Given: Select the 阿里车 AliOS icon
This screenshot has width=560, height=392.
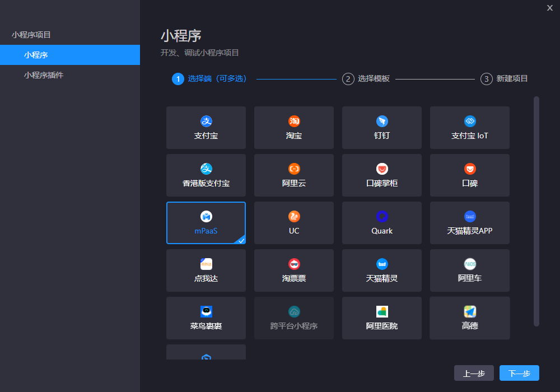Looking at the screenshot, I should tap(470, 264).
